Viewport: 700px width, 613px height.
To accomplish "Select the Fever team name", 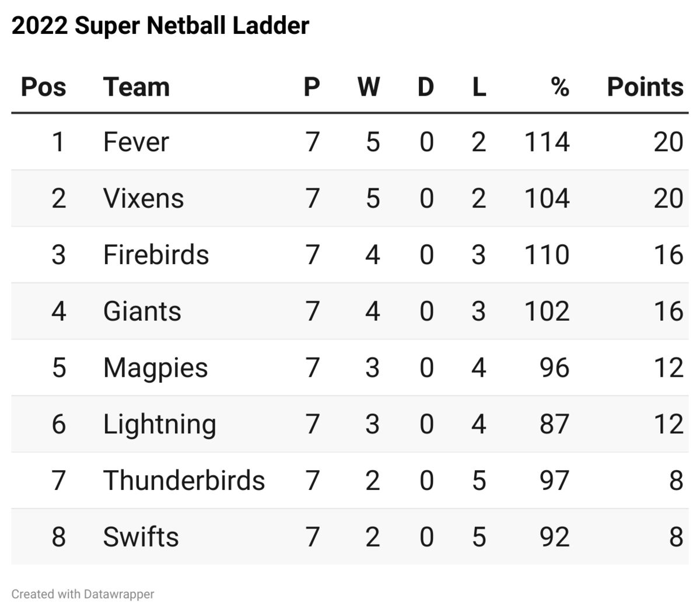I will tap(136, 142).
